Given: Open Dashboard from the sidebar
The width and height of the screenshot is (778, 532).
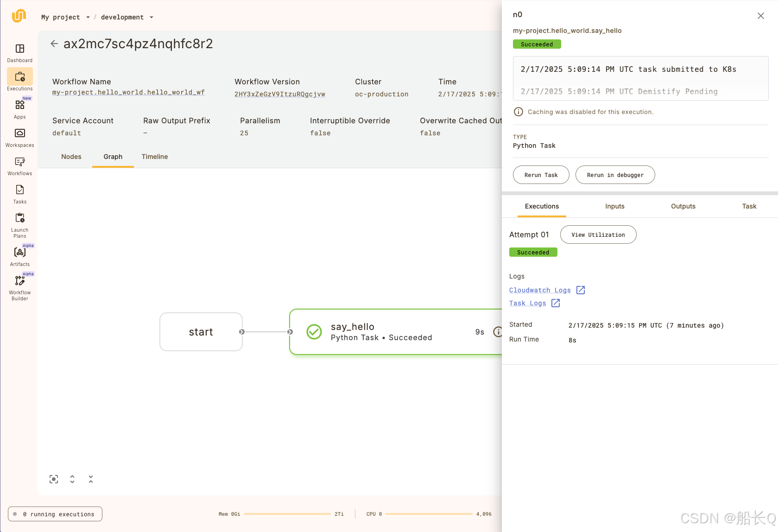Looking at the screenshot, I should [19, 52].
